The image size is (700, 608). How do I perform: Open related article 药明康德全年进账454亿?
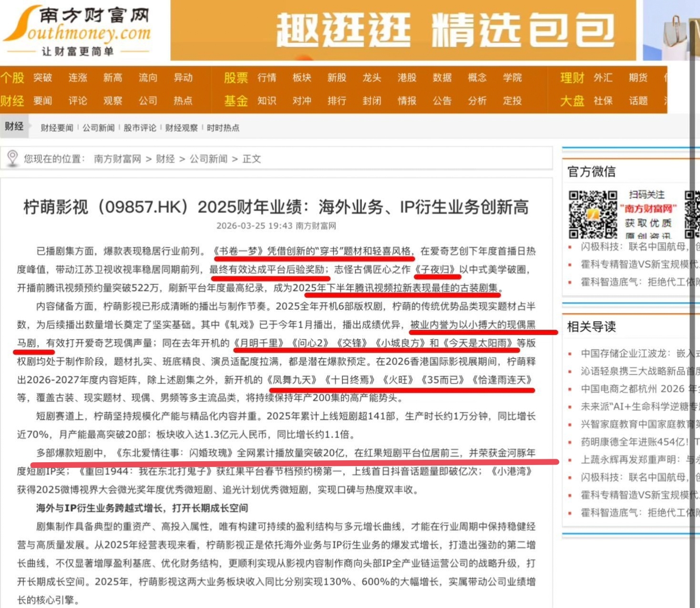click(x=640, y=442)
